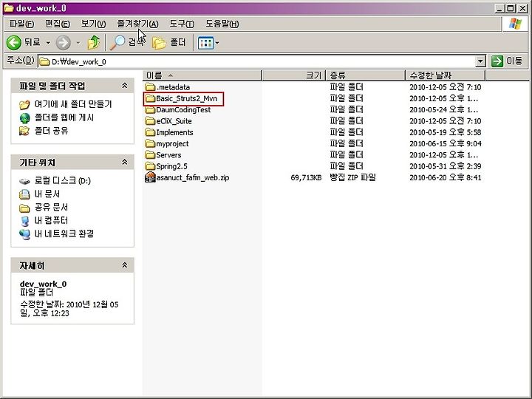The image size is (532, 399).
Task: Click the eCliX_Suite folder icon
Action: coord(149,121)
